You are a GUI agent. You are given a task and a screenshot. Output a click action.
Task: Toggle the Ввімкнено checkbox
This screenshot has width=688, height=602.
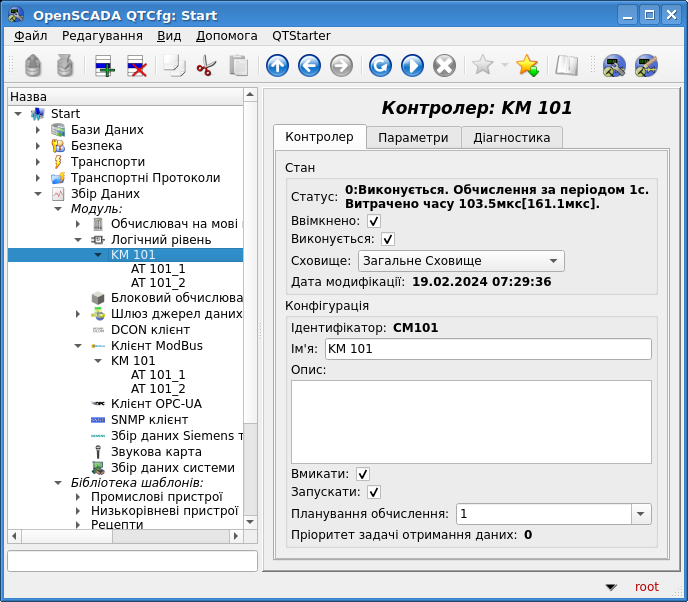click(x=374, y=221)
